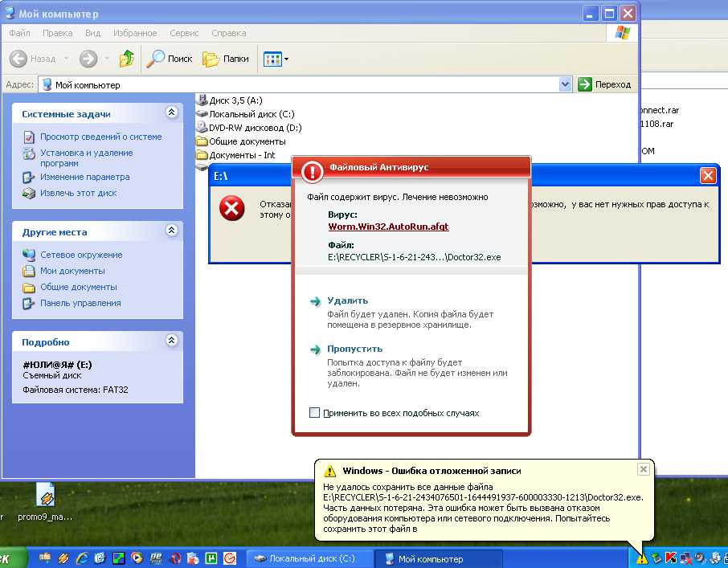
Task: Click Просмотр сведений о системе link
Action: pos(100,137)
